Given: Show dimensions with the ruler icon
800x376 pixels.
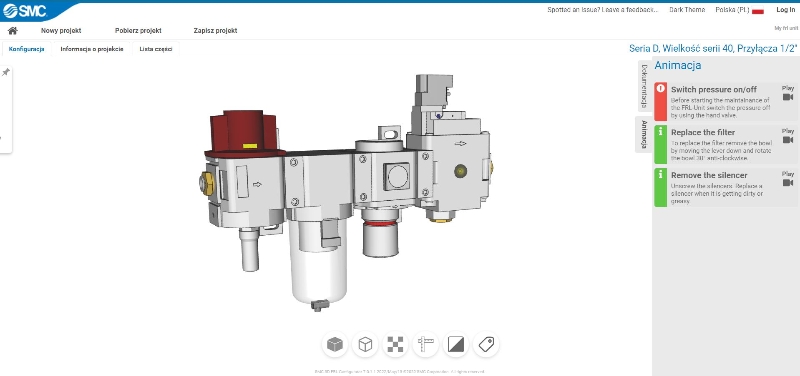Looking at the screenshot, I should (x=425, y=345).
